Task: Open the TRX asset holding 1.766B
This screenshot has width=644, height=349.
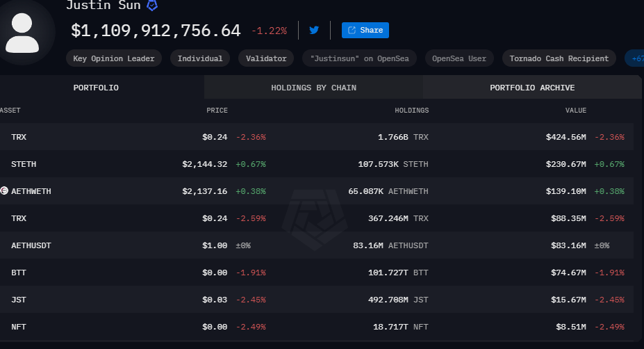Action: point(317,137)
